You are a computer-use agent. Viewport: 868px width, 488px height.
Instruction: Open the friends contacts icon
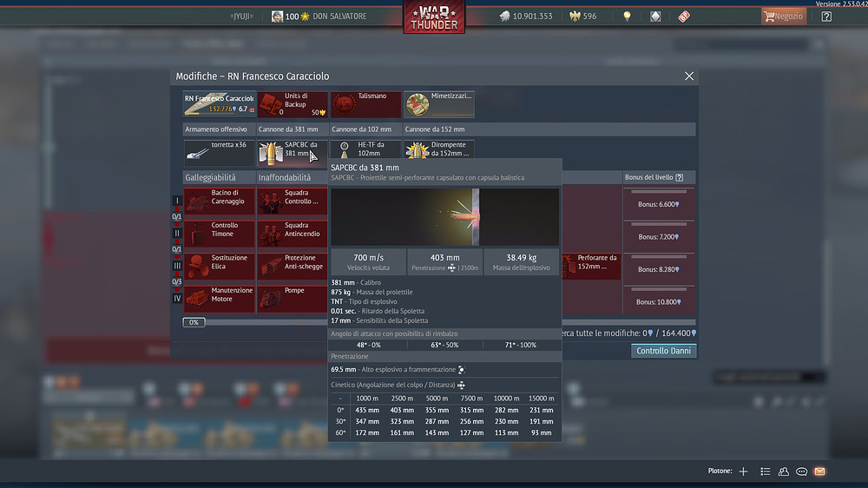click(784, 472)
